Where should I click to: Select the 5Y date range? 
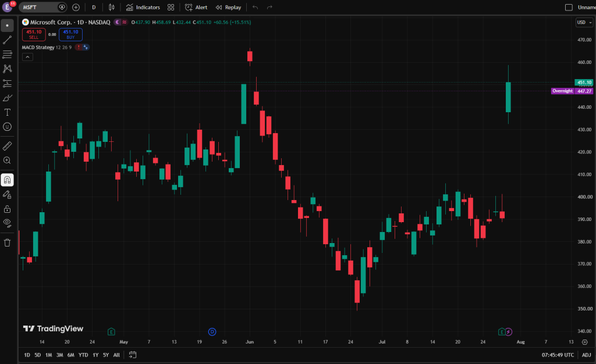coord(106,355)
